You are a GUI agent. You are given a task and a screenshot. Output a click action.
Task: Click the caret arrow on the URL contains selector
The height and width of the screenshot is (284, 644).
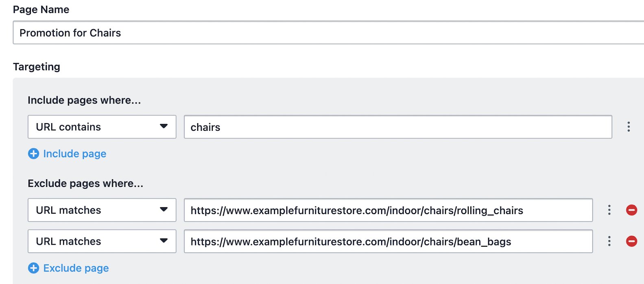click(164, 126)
